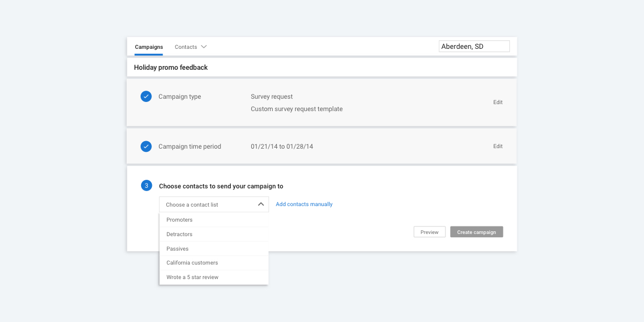Collapse the Choose a contact list dropdown
Image resolution: width=644 pixels, height=322 pixels.
pos(214,204)
